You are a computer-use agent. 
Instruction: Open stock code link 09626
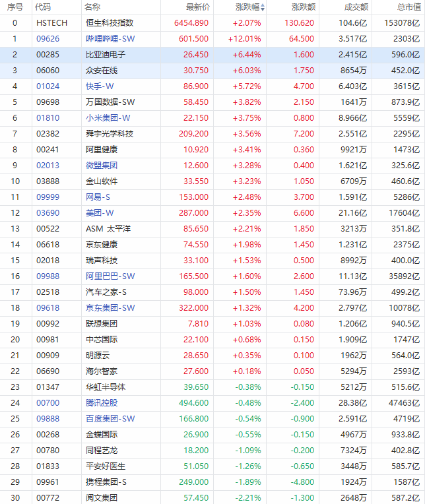(x=48, y=39)
